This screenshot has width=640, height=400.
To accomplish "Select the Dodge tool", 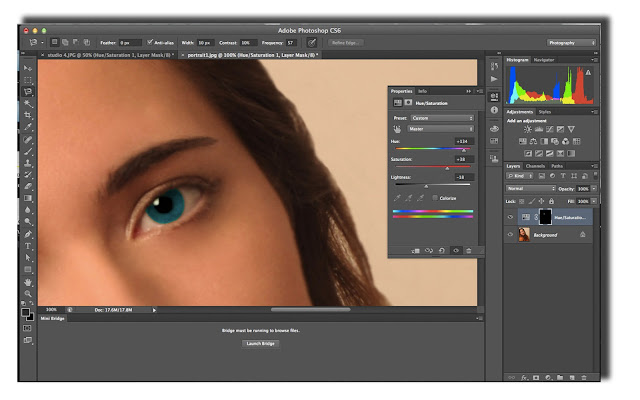I will (27, 222).
